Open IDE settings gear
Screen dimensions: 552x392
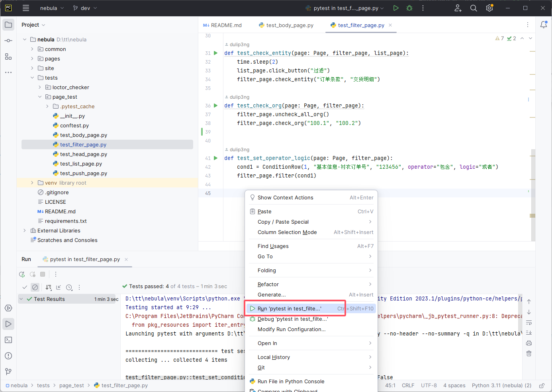(x=489, y=8)
